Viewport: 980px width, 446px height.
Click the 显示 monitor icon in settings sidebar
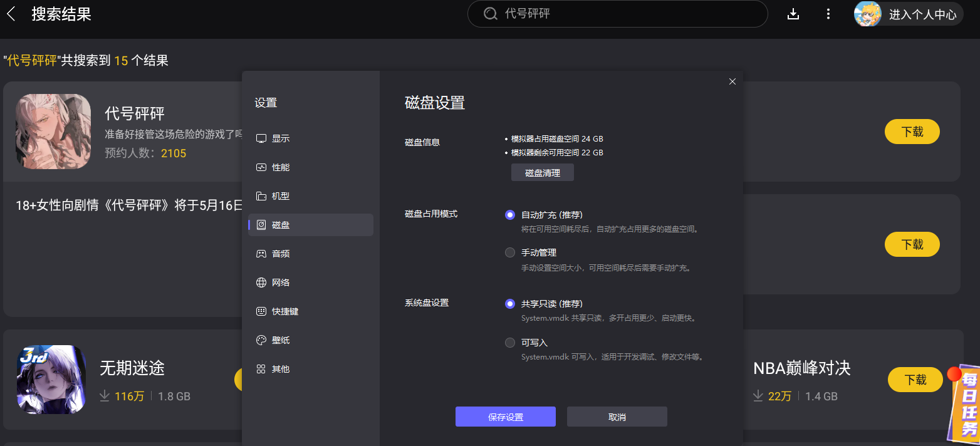click(261, 138)
